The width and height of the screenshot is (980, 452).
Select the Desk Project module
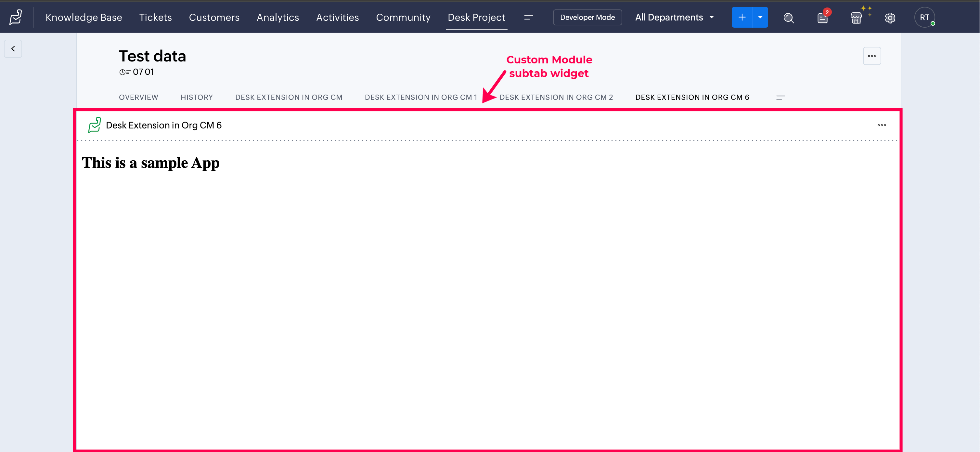(x=476, y=17)
